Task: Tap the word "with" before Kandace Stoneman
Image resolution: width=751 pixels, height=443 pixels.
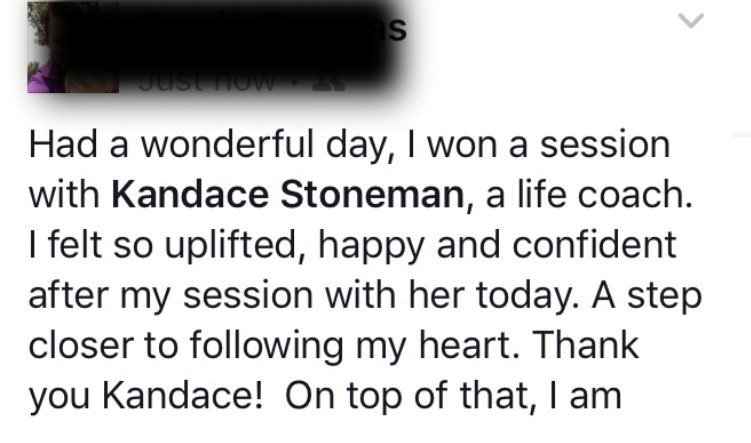Action: click(x=64, y=194)
